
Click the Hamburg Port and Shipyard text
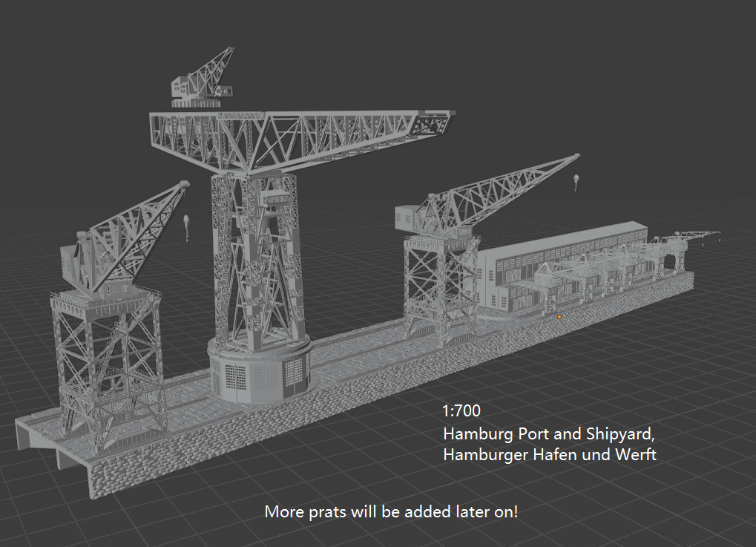[549, 435]
